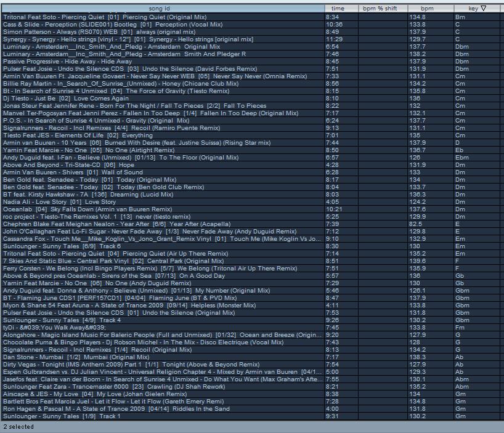The width and height of the screenshot is (504, 433).
Task: Select Oceanlab 'On A Good Day' row
Action: coord(251,275)
